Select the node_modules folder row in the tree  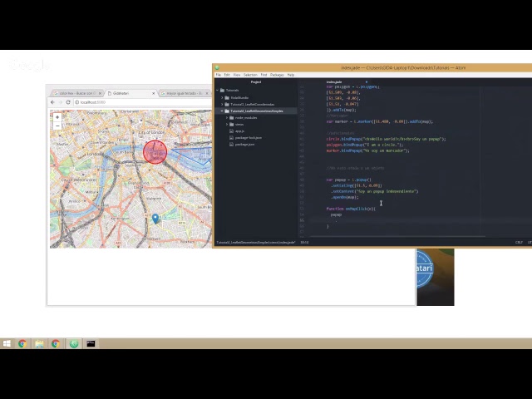click(256, 118)
